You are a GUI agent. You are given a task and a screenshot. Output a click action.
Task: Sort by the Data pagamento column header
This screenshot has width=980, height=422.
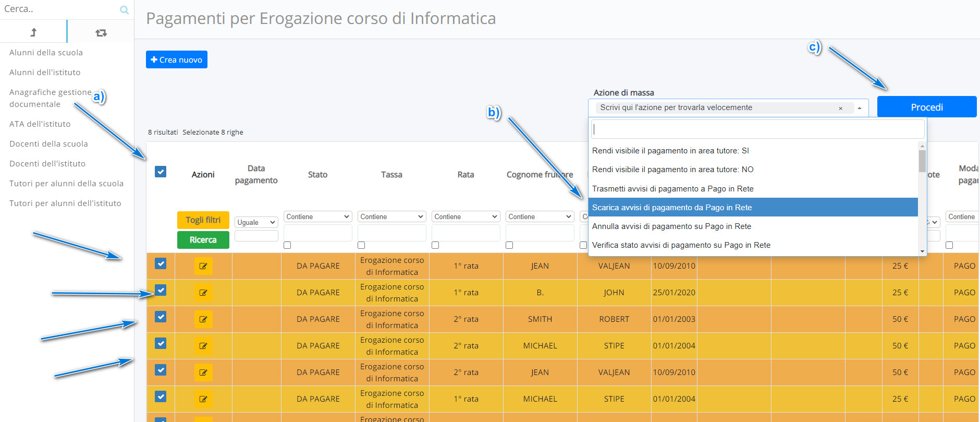tap(256, 174)
